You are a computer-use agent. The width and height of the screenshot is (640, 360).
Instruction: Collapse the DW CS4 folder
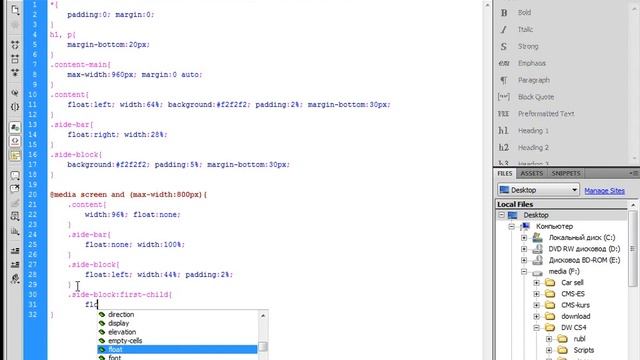click(x=537, y=328)
